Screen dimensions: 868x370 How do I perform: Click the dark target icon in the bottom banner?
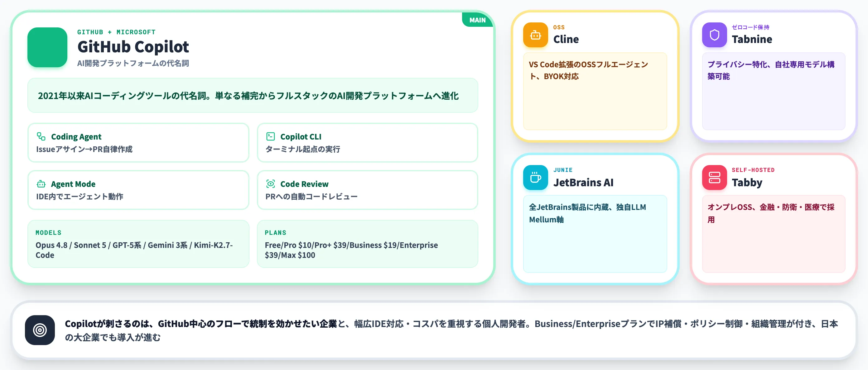(x=40, y=330)
